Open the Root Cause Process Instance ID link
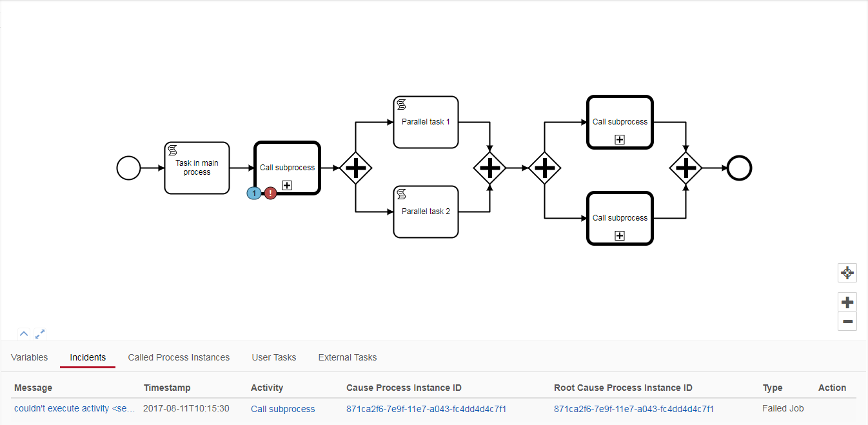 pos(634,409)
